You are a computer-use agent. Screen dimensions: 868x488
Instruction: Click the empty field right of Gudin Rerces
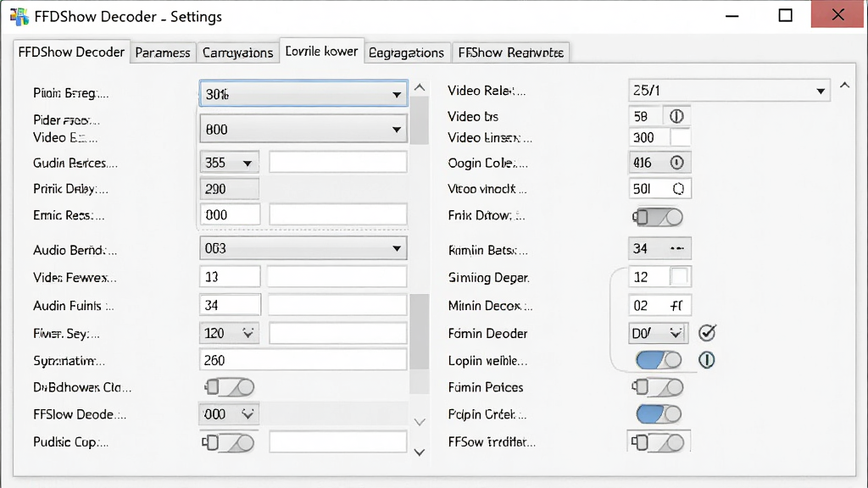tap(338, 163)
